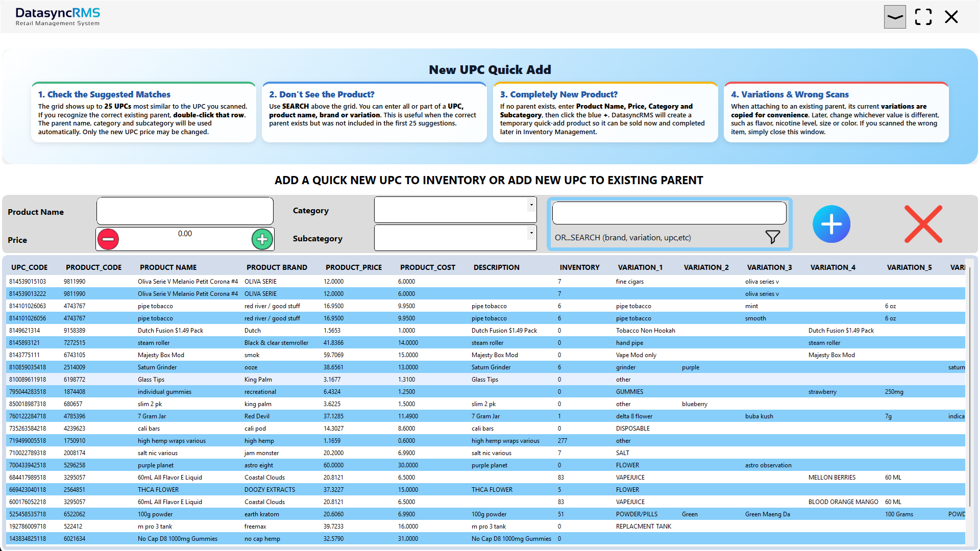Select the cali bars product name cell
Image resolution: width=980 pixels, height=551 pixels.
[x=149, y=429]
